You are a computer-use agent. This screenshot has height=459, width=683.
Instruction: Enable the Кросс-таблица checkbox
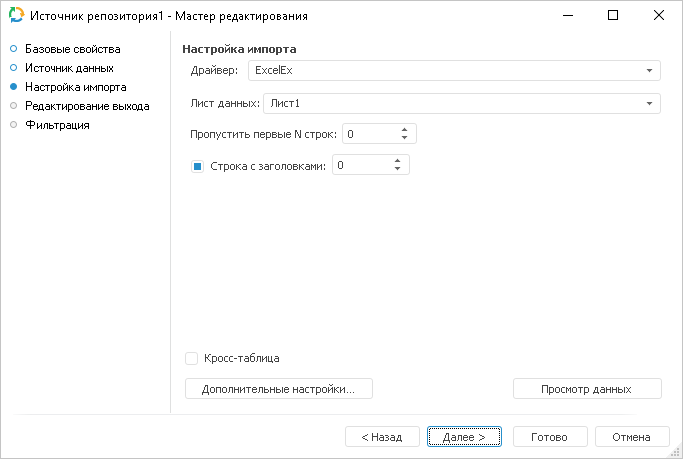192,358
